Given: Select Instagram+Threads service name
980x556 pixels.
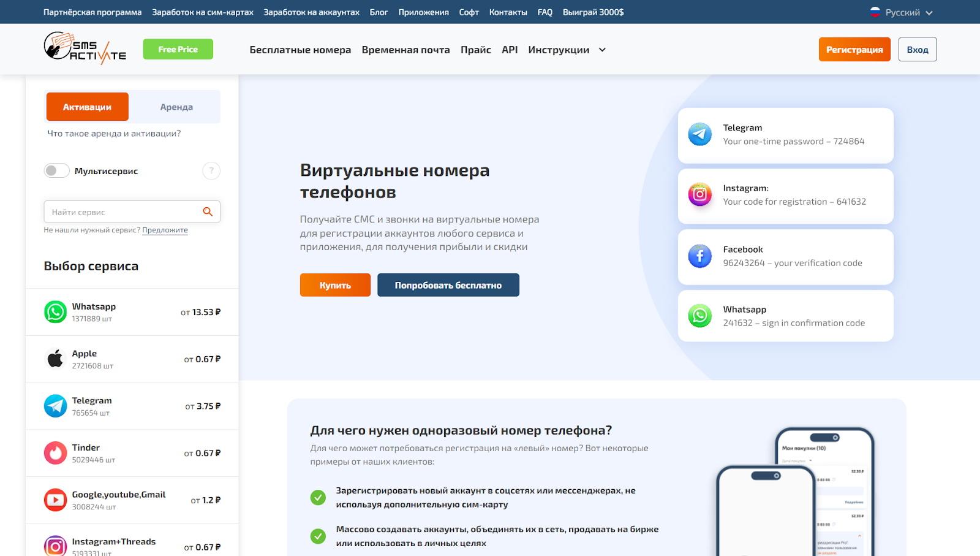Looking at the screenshot, I should point(114,541).
